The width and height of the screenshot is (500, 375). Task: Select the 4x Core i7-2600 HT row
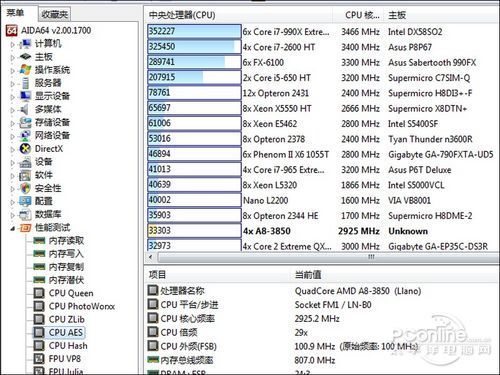(x=323, y=47)
